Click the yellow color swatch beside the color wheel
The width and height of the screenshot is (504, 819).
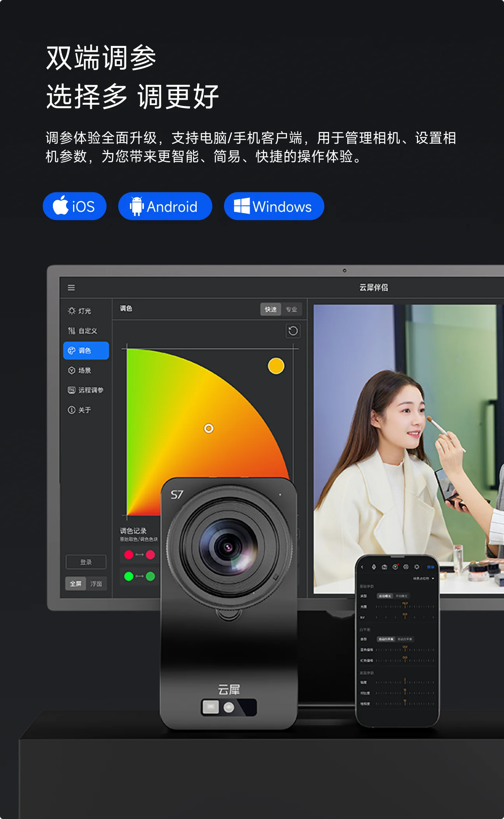coord(276,366)
